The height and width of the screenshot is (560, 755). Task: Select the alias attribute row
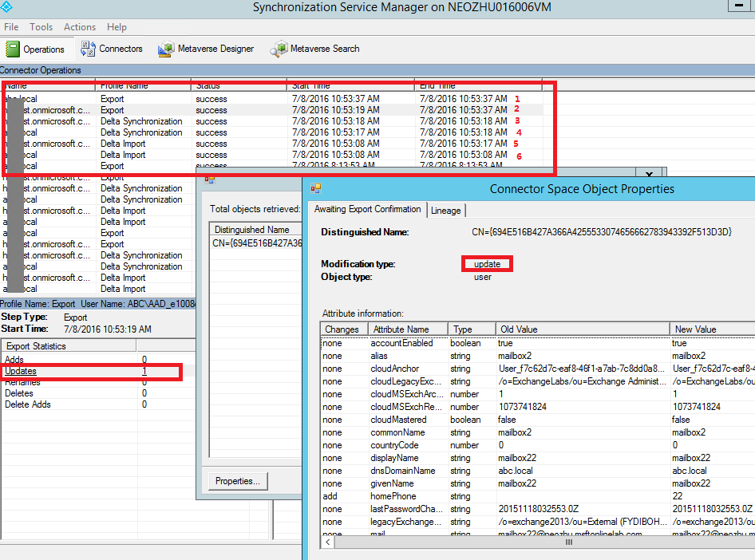[538, 356]
